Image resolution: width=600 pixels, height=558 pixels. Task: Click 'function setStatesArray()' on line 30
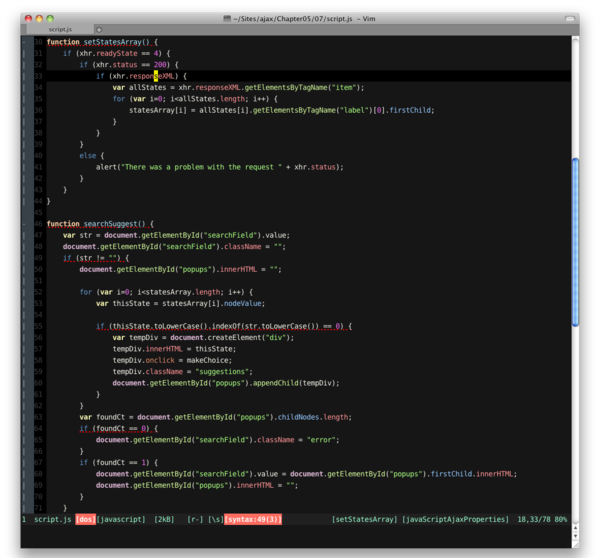98,42
